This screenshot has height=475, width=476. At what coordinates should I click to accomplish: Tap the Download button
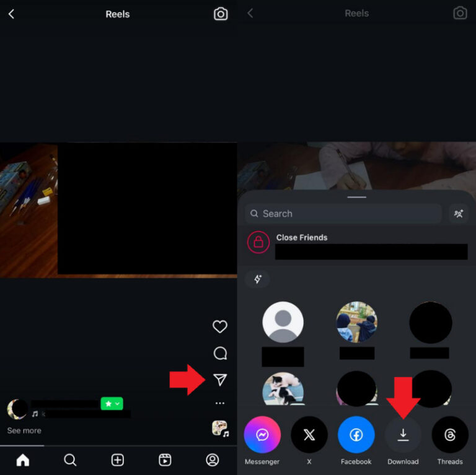pyautogui.click(x=403, y=435)
